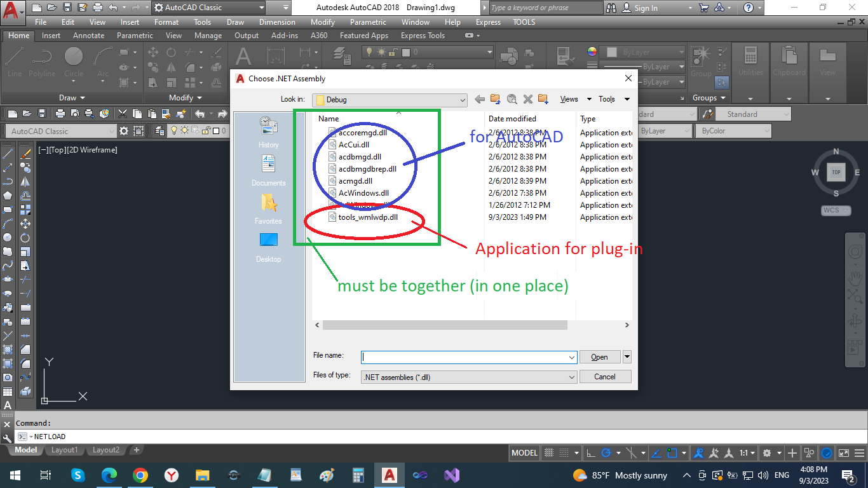The height and width of the screenshot is (488, 868).
Task: Switch to the Annotate ribbon tab
Action: pos(88,36)
